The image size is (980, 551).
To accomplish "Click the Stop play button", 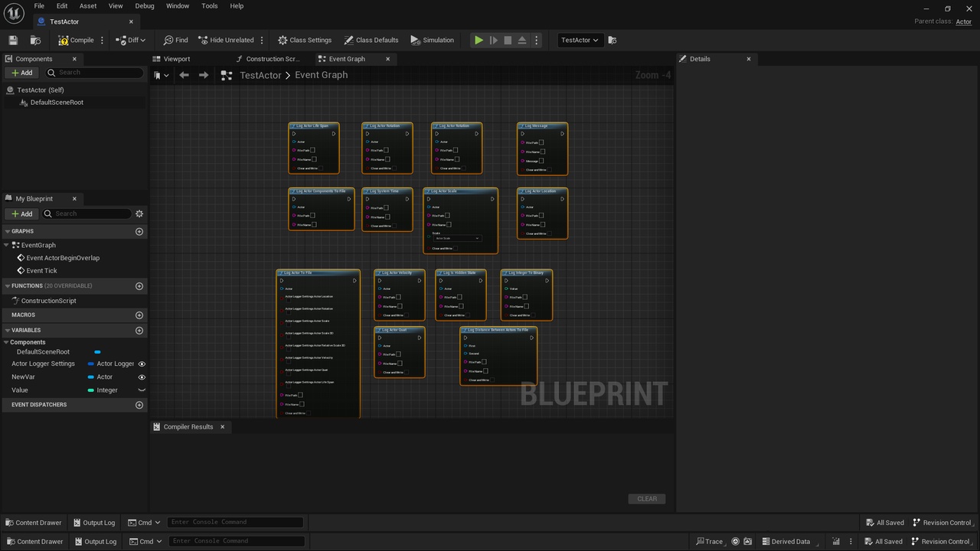I will coord(508,40).
